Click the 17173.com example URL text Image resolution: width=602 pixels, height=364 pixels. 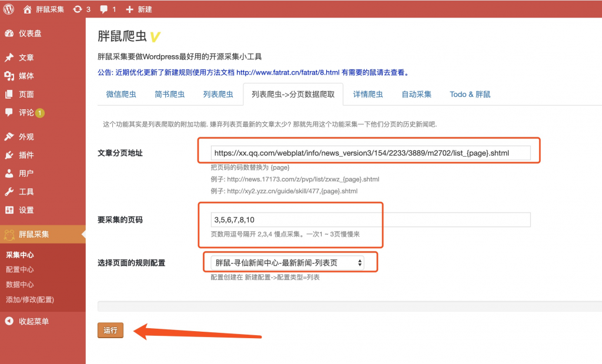(303, 179)
